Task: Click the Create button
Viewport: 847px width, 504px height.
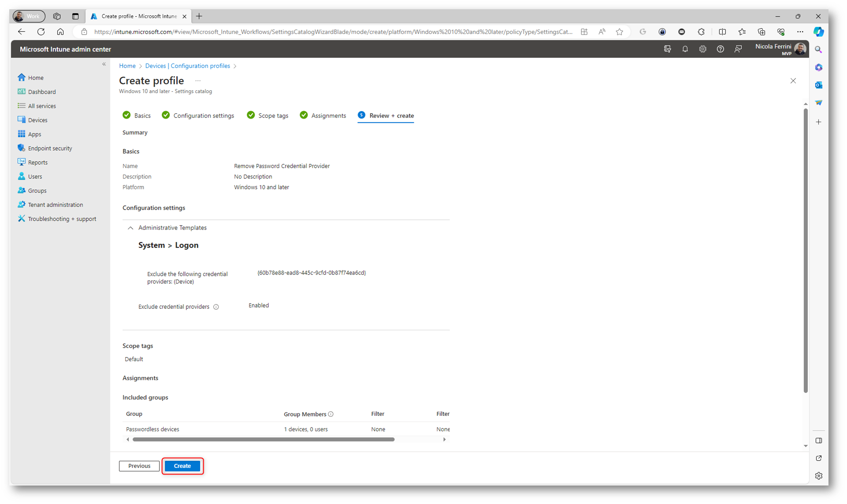Action: pos(182,466)
